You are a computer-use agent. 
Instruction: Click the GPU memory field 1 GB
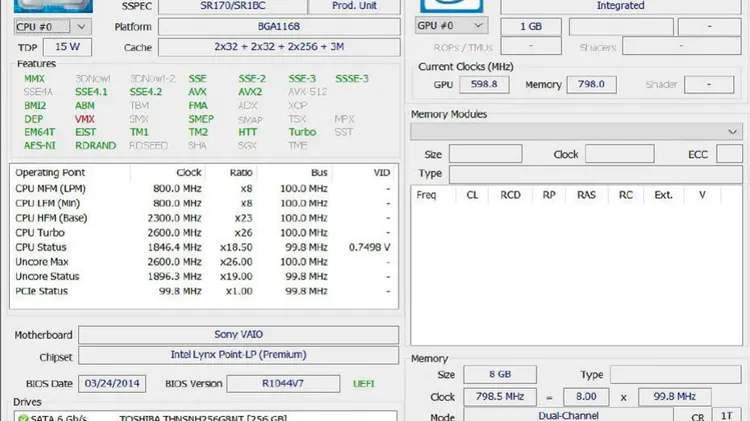(x=531, y=26)
